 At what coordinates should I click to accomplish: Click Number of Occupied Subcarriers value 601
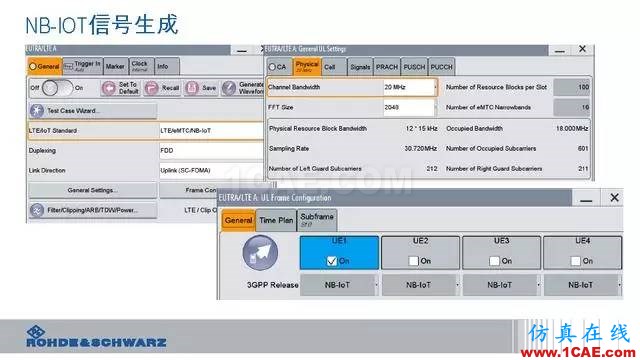pyautogui.click(x=583, y=149)
